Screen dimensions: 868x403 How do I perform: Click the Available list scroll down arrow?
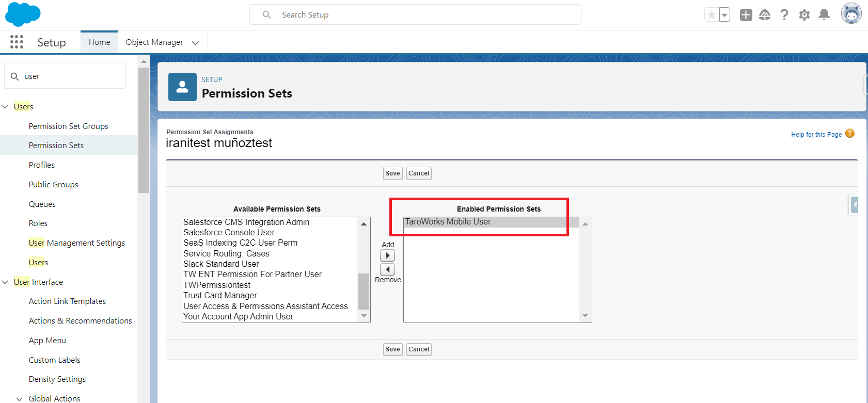click(364, 316)
